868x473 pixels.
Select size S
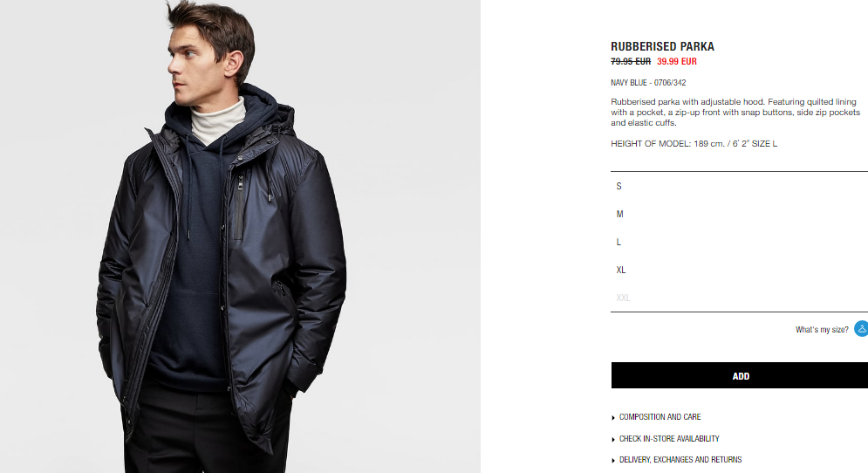coord(739,186)
